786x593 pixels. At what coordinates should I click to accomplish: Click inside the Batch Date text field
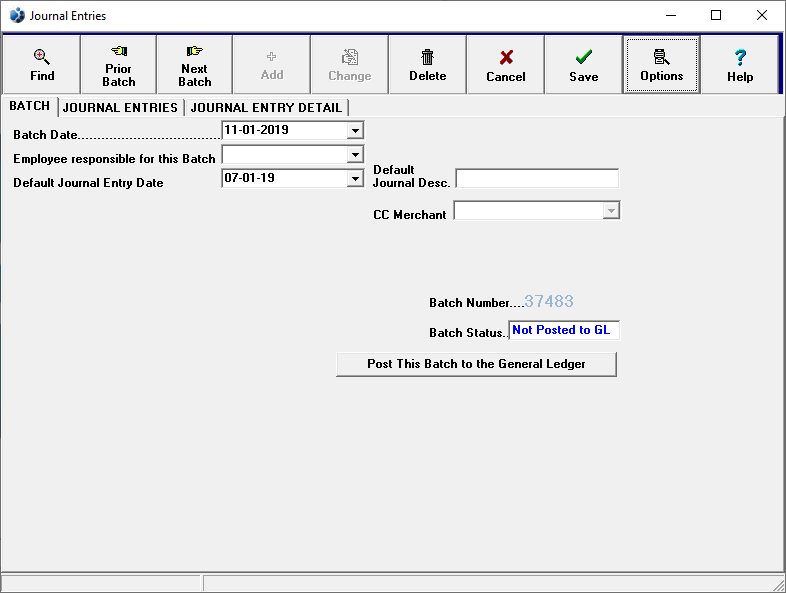click(284, 130)
